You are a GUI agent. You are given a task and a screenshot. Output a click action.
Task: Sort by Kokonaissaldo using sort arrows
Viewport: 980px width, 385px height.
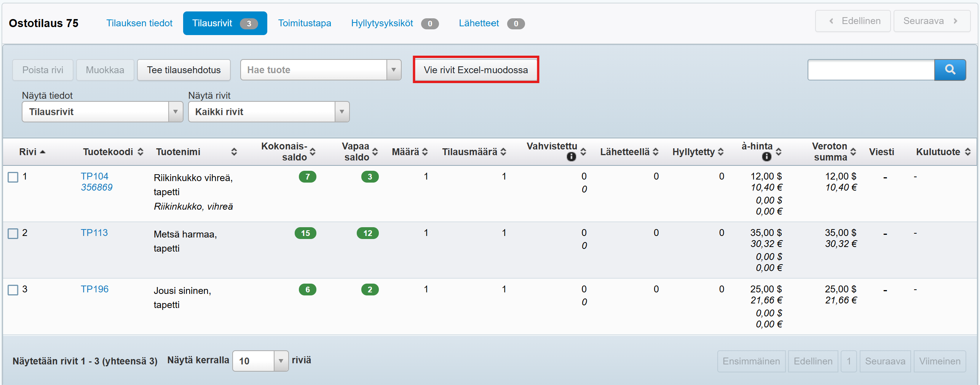pos(313,152)
